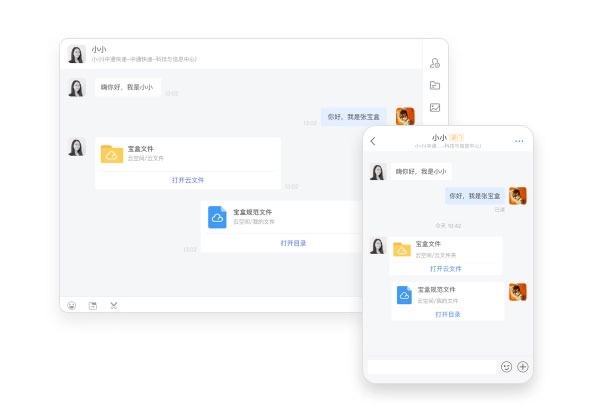
Task: Click the add contact icon in desktop sidebar
Action: pyautogui.click(x=435, y=63)
